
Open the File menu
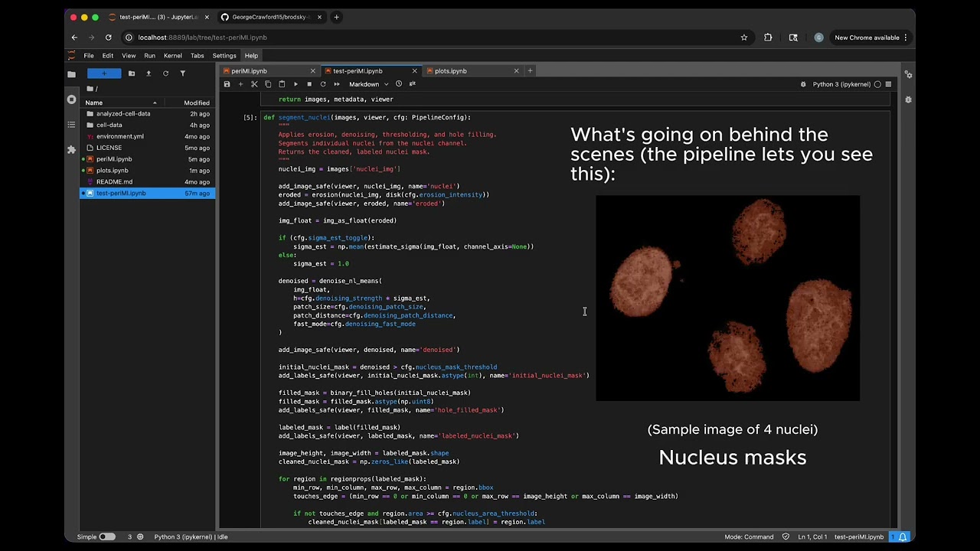pyautogui.click(x=89, y=55)
